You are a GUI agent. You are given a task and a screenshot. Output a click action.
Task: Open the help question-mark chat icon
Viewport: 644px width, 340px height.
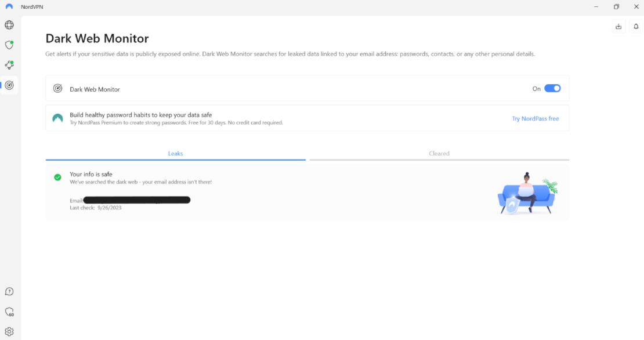(x=9, y=292)
